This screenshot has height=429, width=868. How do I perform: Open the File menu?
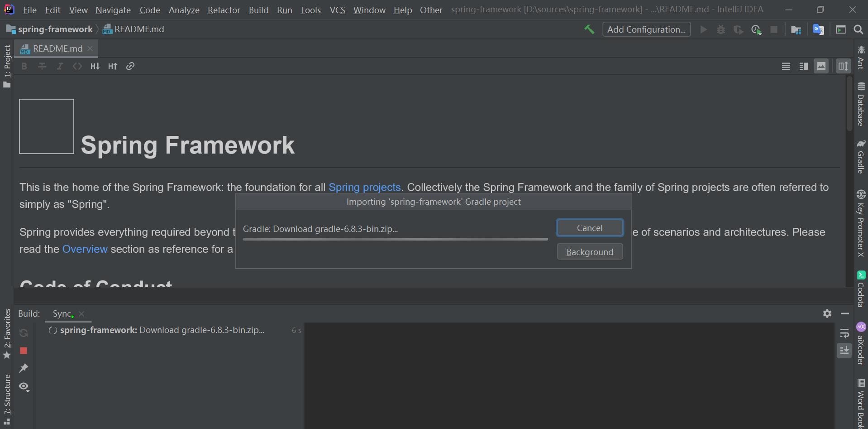[29, 10]
